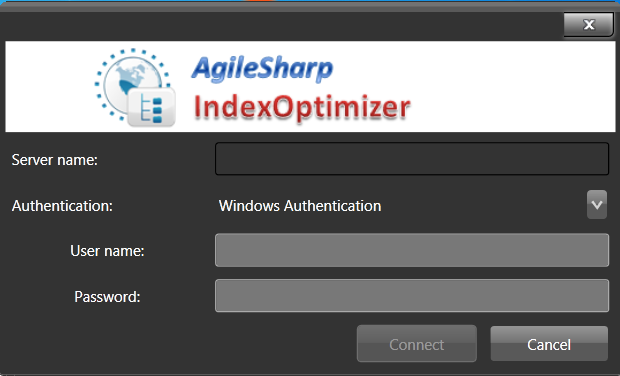Click the "Password:" label
The height and width of the screenshot is (376, 620).
pyautogui.click(x=107, y=297)
